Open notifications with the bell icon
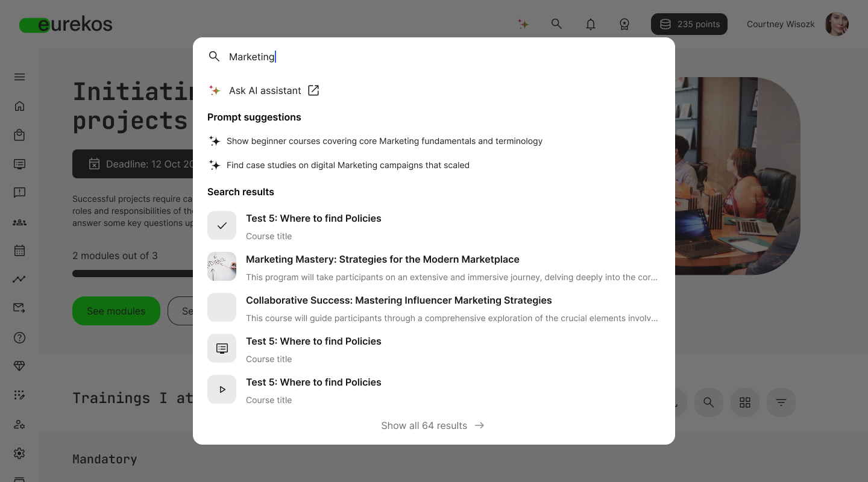868x482 pixels. pyautogui.click(x=591, y=24)
